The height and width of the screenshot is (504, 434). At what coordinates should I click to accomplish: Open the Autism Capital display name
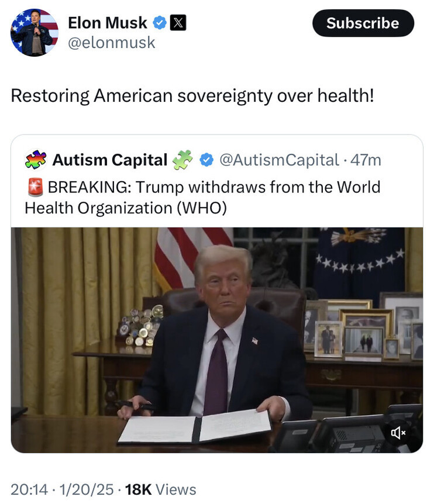click(x=109, y=160)
